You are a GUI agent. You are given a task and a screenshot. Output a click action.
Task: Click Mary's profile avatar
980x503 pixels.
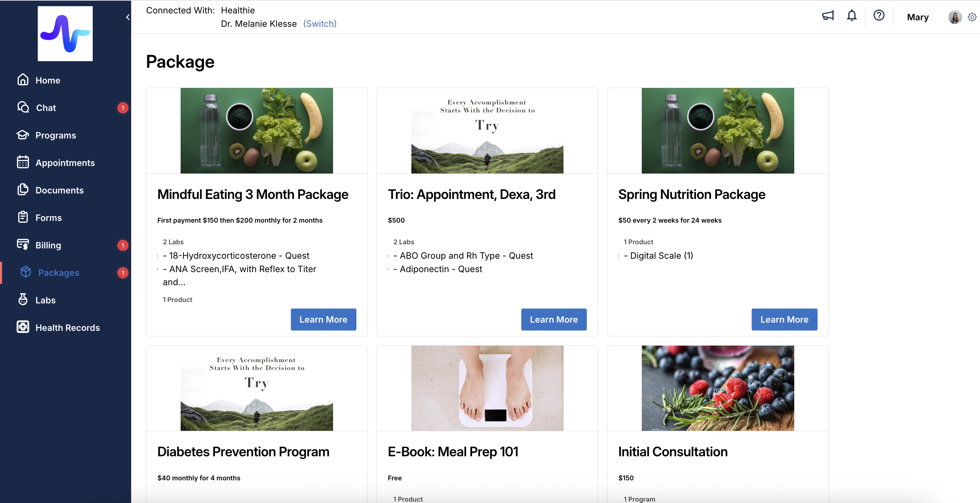[x=955, y=17]
